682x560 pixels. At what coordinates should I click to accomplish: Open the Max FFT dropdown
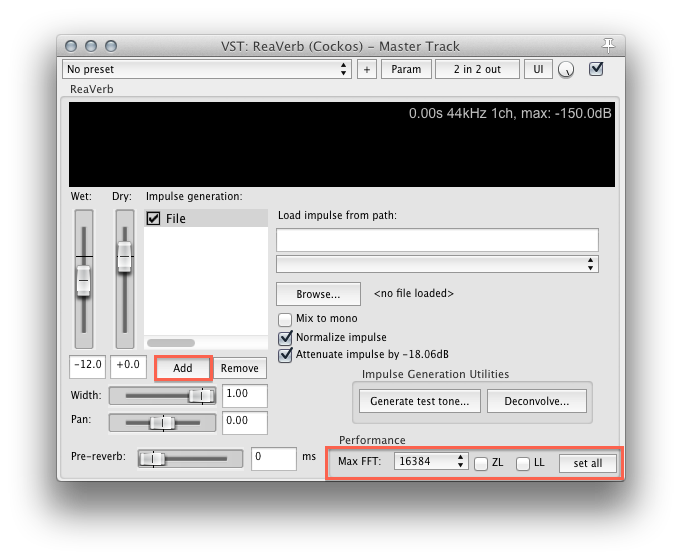431,461
